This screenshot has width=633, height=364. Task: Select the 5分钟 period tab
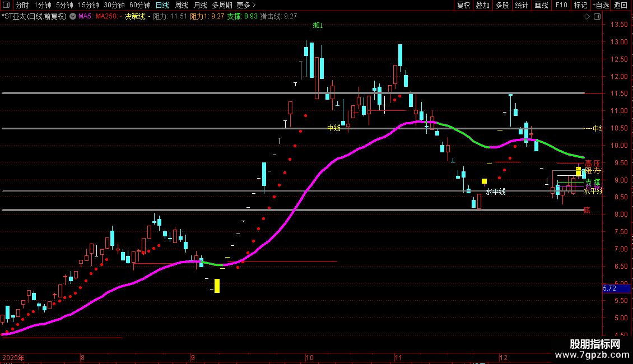click(64, 5)
